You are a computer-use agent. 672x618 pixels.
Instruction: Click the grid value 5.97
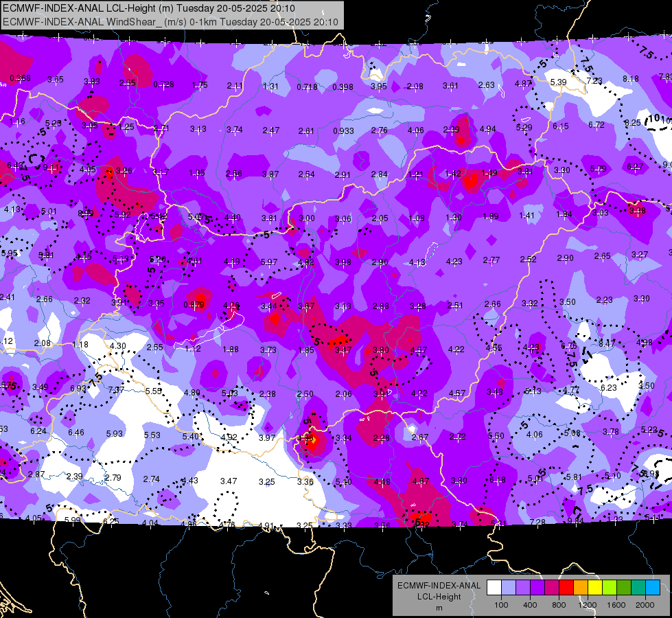[x=269, y=262]
